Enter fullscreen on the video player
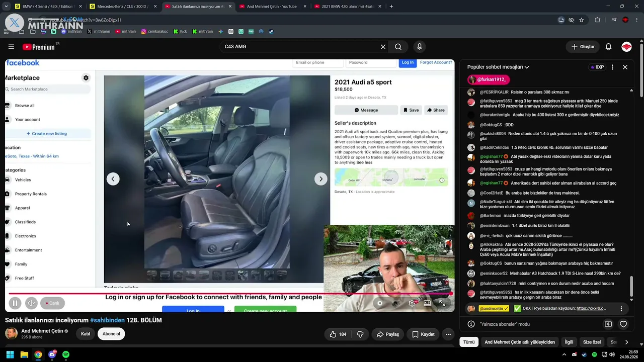Image resolution: width=644 pixels, height=362 pixels. 442,303
